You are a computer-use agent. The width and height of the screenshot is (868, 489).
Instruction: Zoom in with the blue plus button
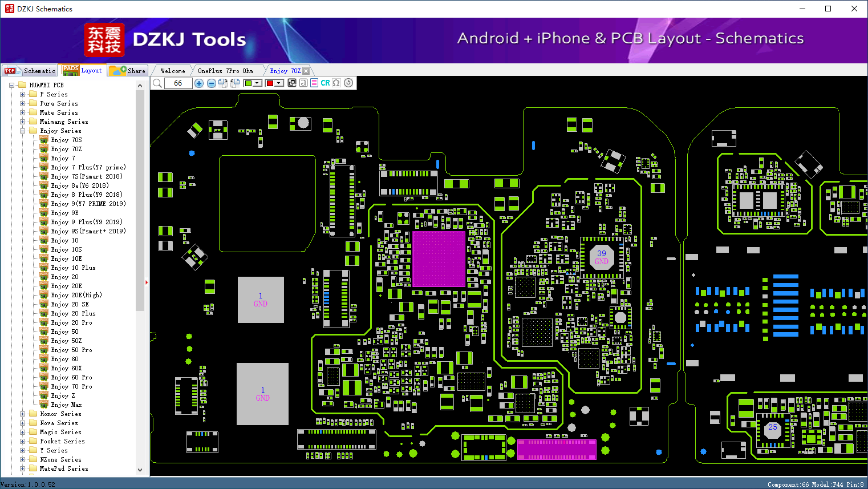click(x=199, y=83)
